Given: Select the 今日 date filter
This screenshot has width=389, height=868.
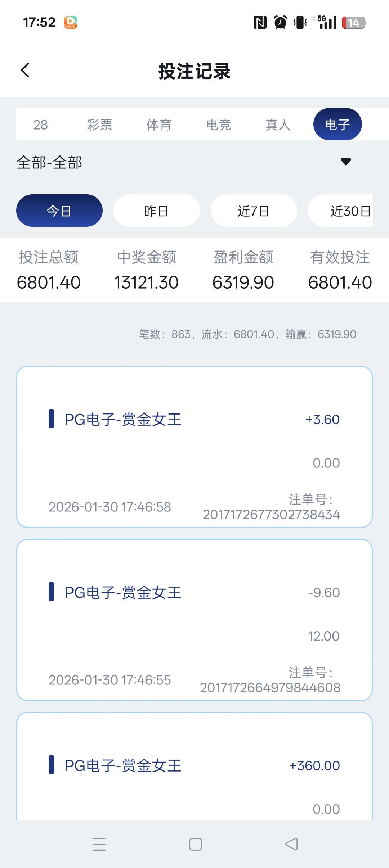Looking at the screenshot, I should point(59,211).
